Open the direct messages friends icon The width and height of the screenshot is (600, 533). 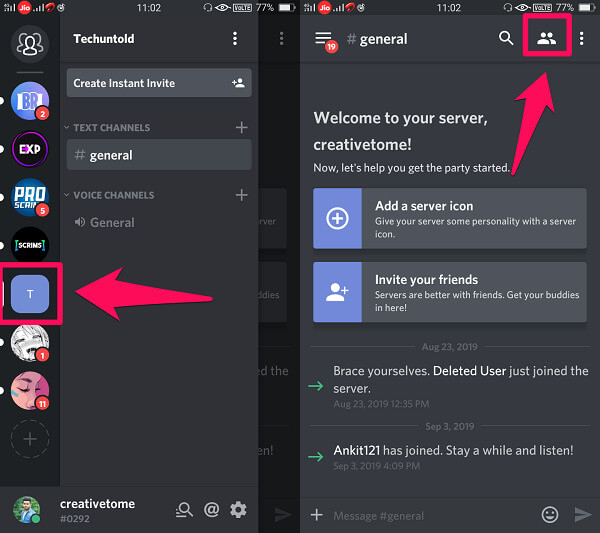pyautogui.click(x=30, y=44)
